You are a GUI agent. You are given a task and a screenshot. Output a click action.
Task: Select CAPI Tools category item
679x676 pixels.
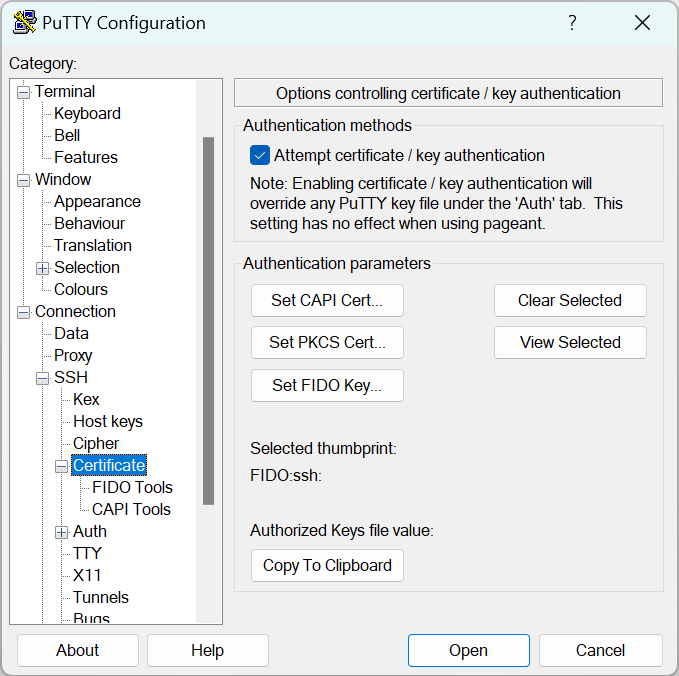point(131,509)
